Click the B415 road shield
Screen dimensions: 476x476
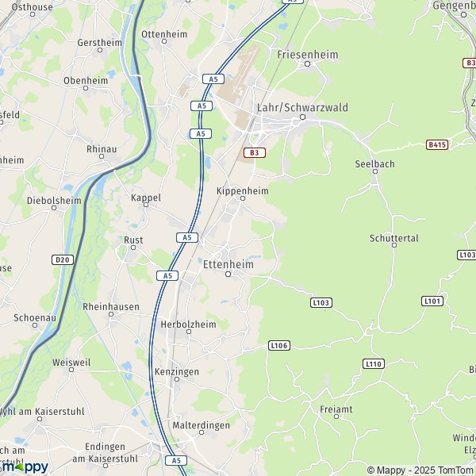point(437,145)
